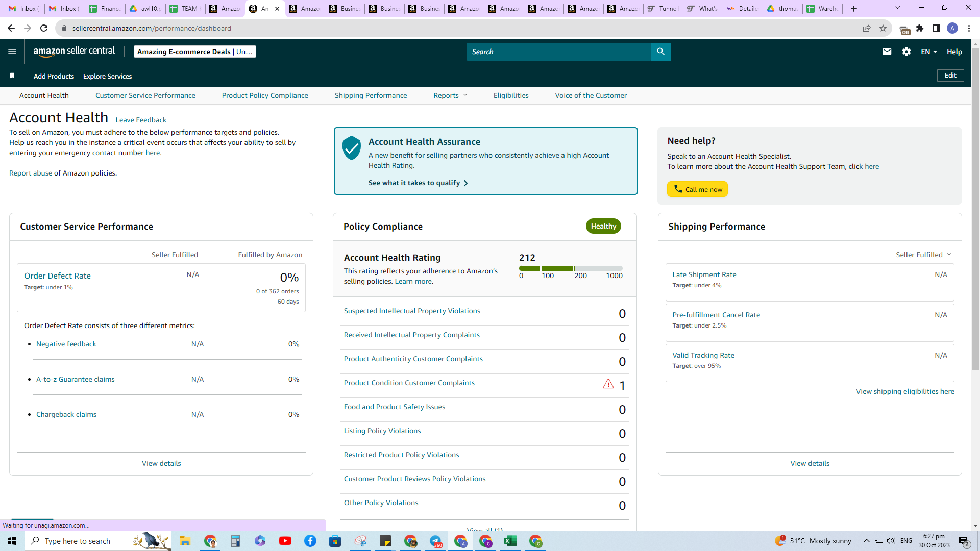Click the Healthy status badge

click(x=603, y=226)
